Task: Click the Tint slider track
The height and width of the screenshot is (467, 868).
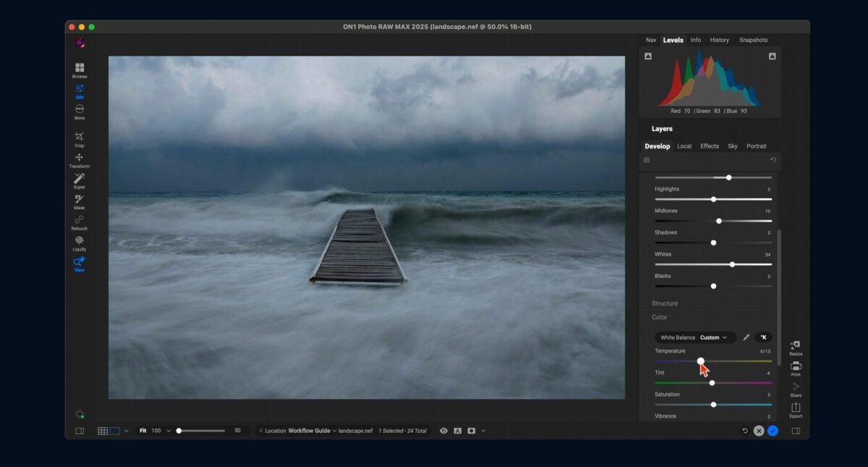Action: tap(713, 383)
